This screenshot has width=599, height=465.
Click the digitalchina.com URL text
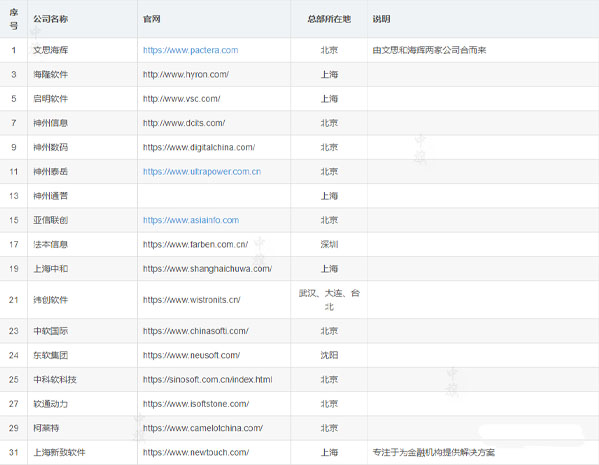[x=199, y=147]
